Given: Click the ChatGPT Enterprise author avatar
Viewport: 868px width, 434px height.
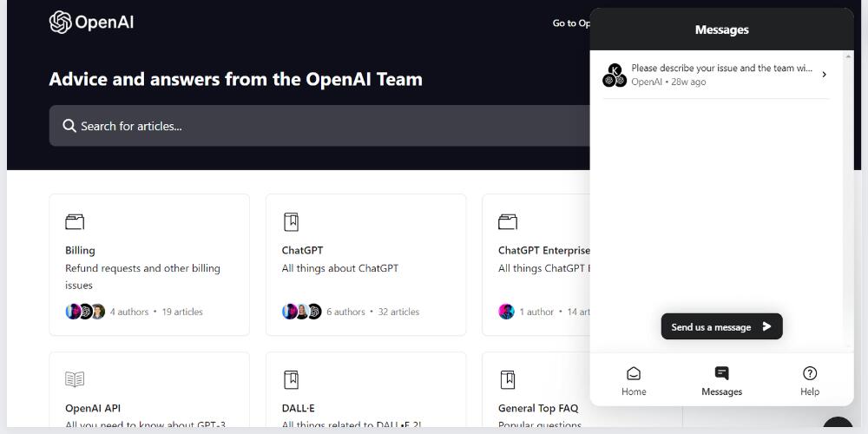Looking at the screenshot, I should click(507, 312).
